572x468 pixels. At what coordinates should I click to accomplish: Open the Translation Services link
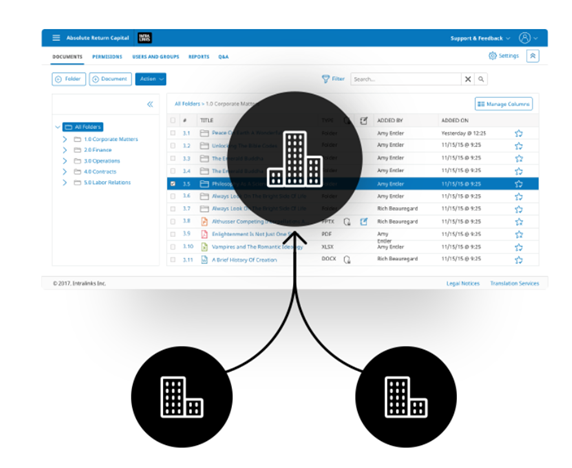pyautogui.click(x=514, y=283)
